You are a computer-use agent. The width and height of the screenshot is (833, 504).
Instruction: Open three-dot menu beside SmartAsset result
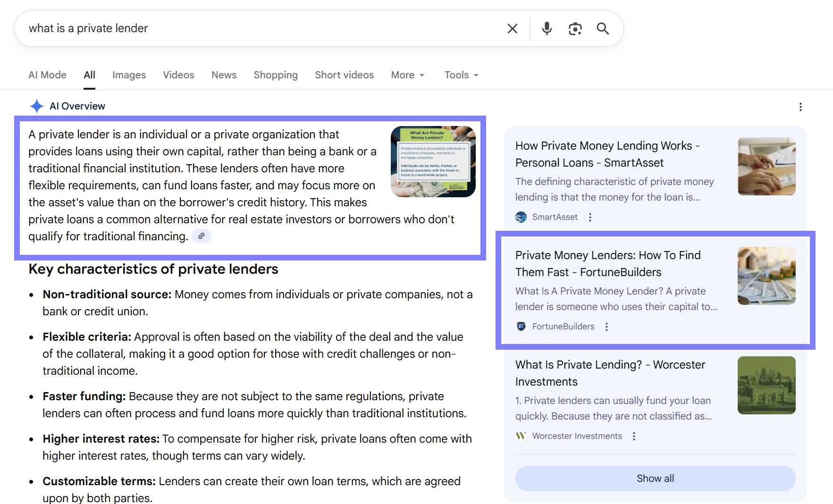click(590, 217)
